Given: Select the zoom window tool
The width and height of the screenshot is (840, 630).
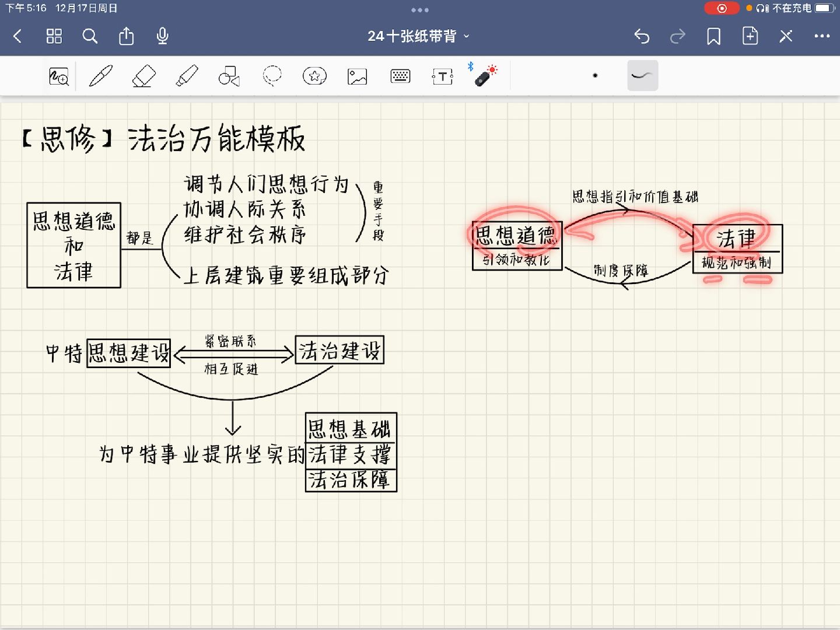Looking at the screenshot, I should [59, 76].
